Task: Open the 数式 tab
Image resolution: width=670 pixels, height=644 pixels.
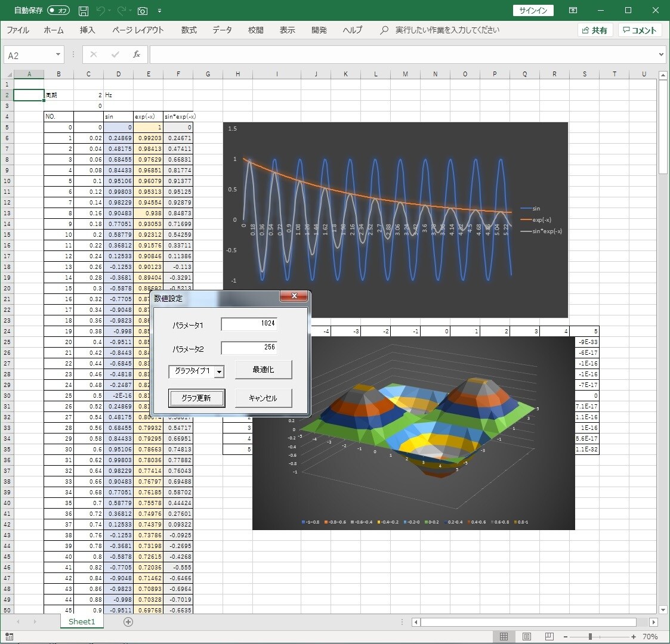Action: tap(189, 30)
